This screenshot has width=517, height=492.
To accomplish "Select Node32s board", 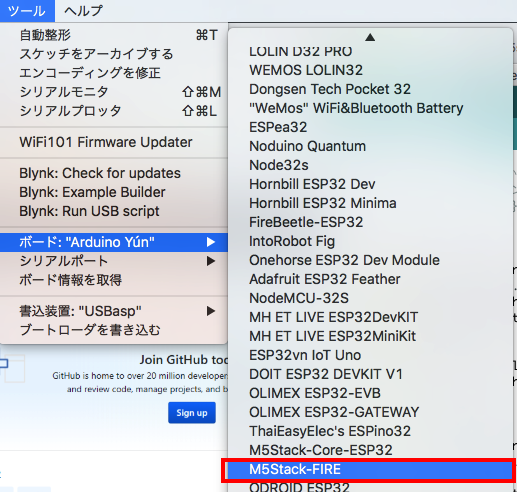I will tap(370, 165).
